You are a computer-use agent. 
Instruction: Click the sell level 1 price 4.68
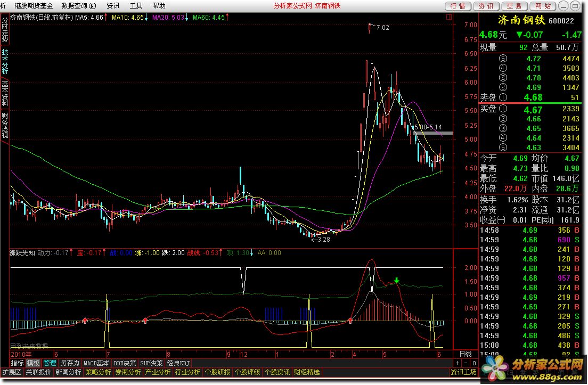[533, 97]
